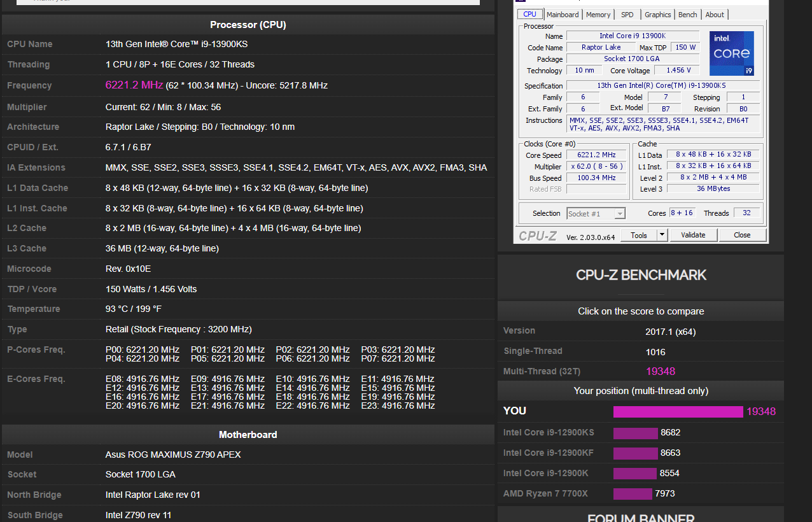Open the Graphics tab
Viewport: 812px width, 522px height.
point(657,15)
